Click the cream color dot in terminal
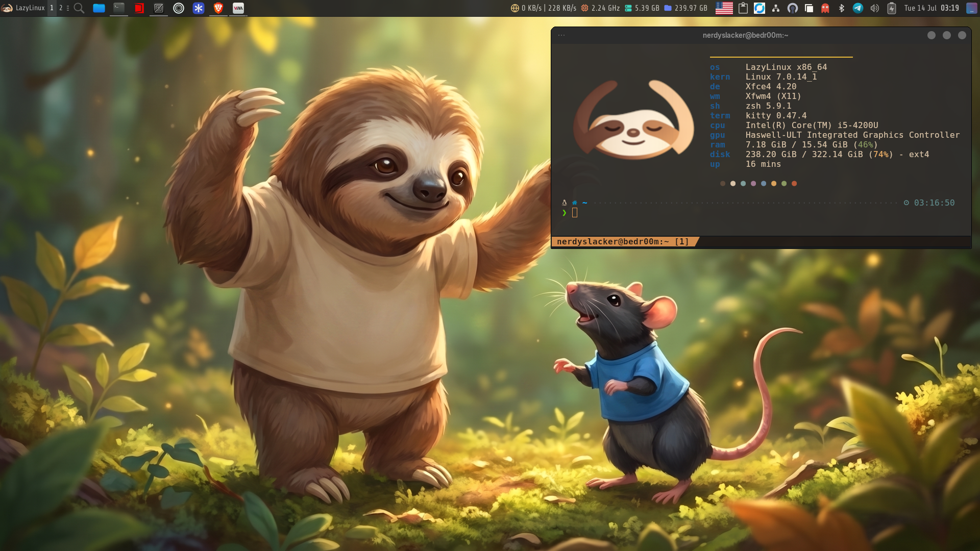Image resolution: width=980 pixels, height=551 pixels. click(x=733, y=184)
